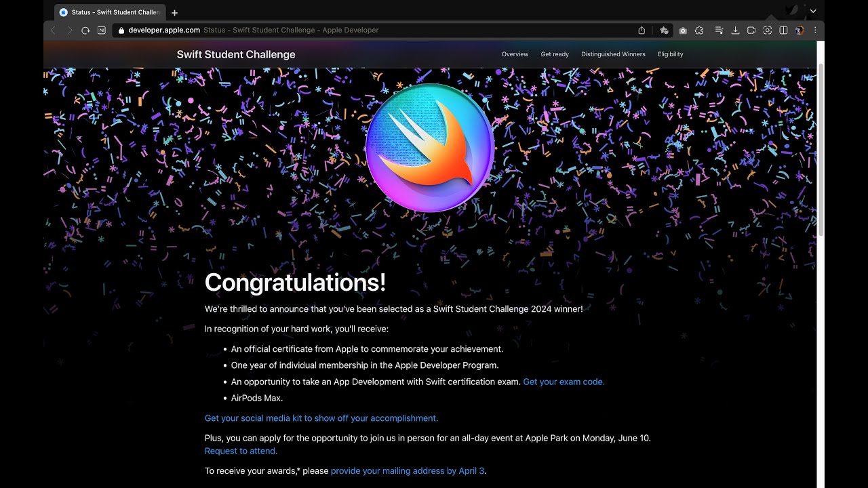Image resolution: width=868 pixels, height=488 pixels.
Task: Click the Swift bird logo image
Action: click(430, 148)
